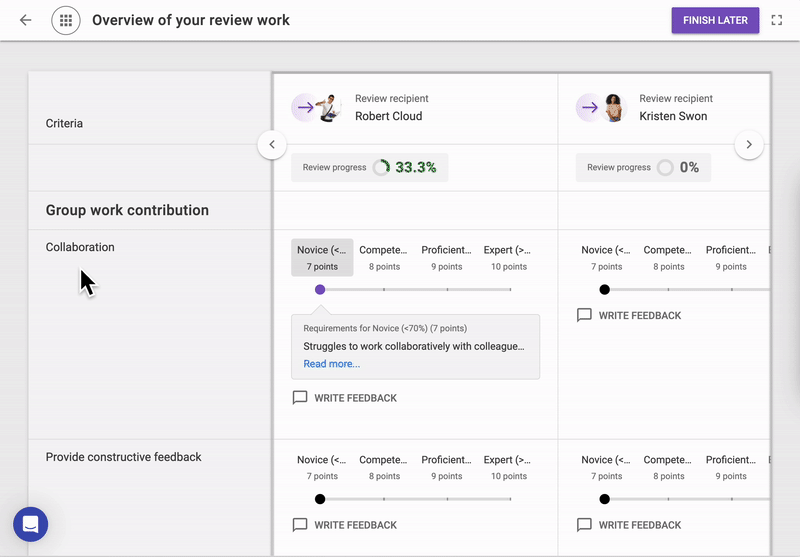800x557 pixels.
Task: Click the Robert Cloud name
Action: point(389,116)
